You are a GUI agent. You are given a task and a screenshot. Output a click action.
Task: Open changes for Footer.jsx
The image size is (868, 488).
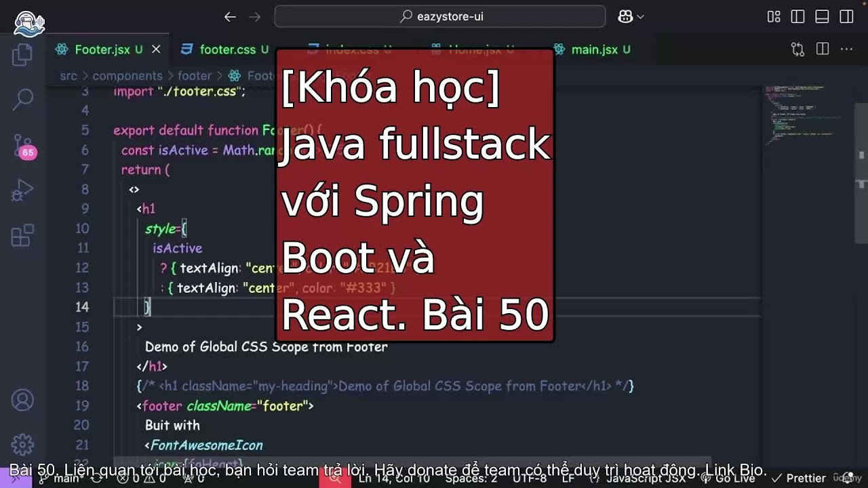pos(797,49)
